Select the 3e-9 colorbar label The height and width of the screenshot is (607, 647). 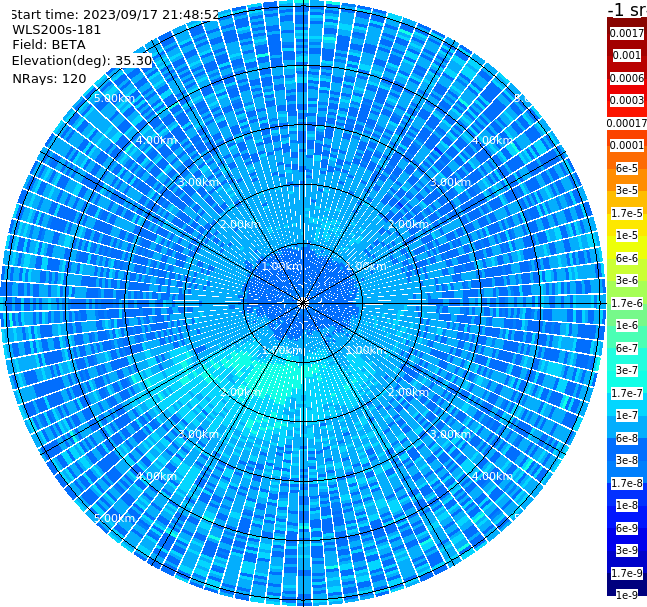tap(627, 550)
